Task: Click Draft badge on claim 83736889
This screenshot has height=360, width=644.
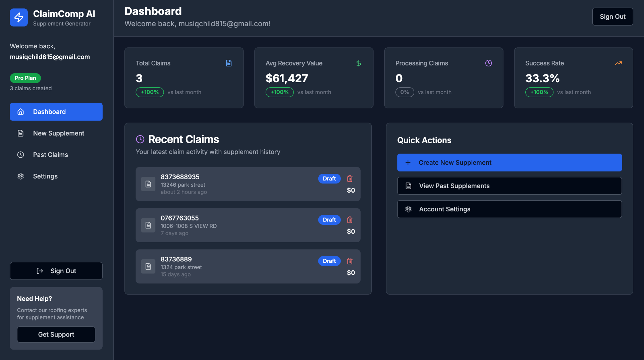Action: [329, 261]
